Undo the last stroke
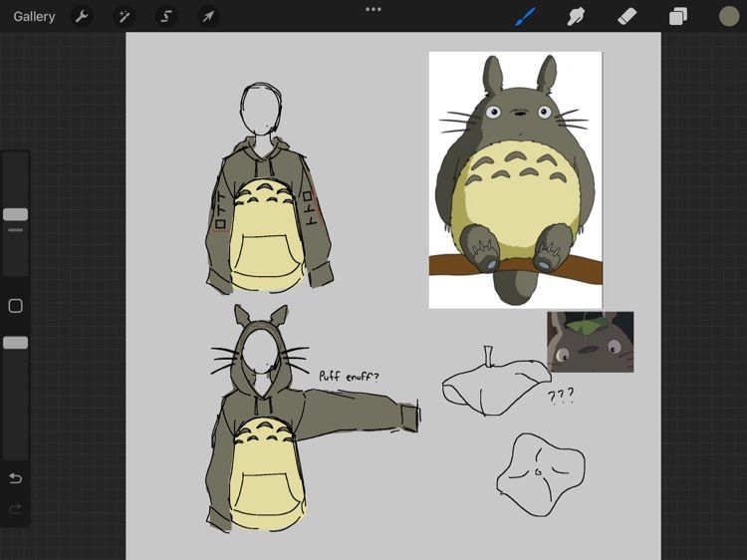The image size is (747, 560). point(16,477)
